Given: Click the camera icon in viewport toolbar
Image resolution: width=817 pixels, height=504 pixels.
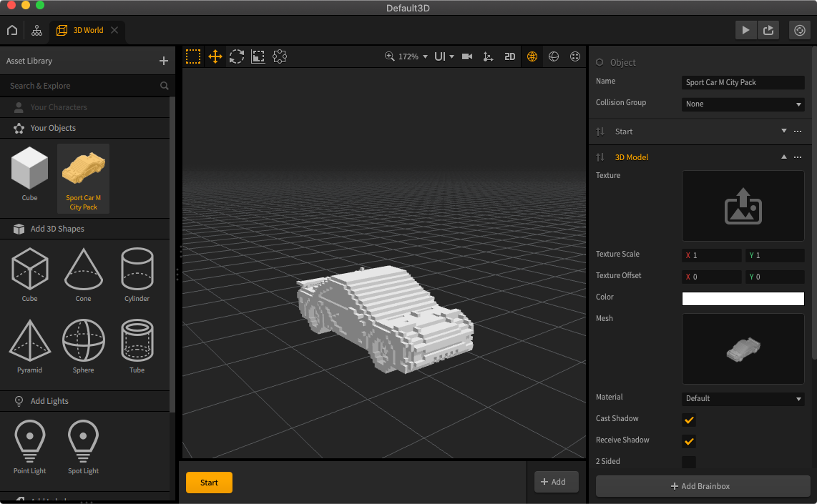Looking at the screenshot, I should tap(467, 56).
